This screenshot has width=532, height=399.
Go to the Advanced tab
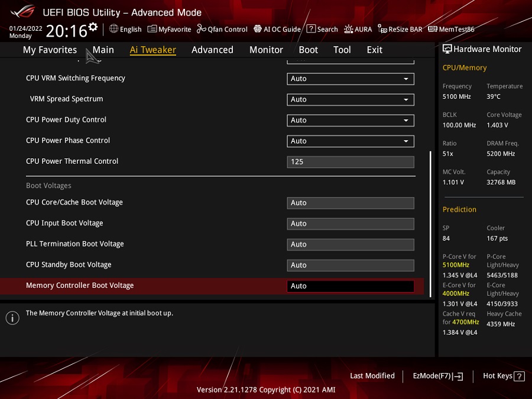212,50
